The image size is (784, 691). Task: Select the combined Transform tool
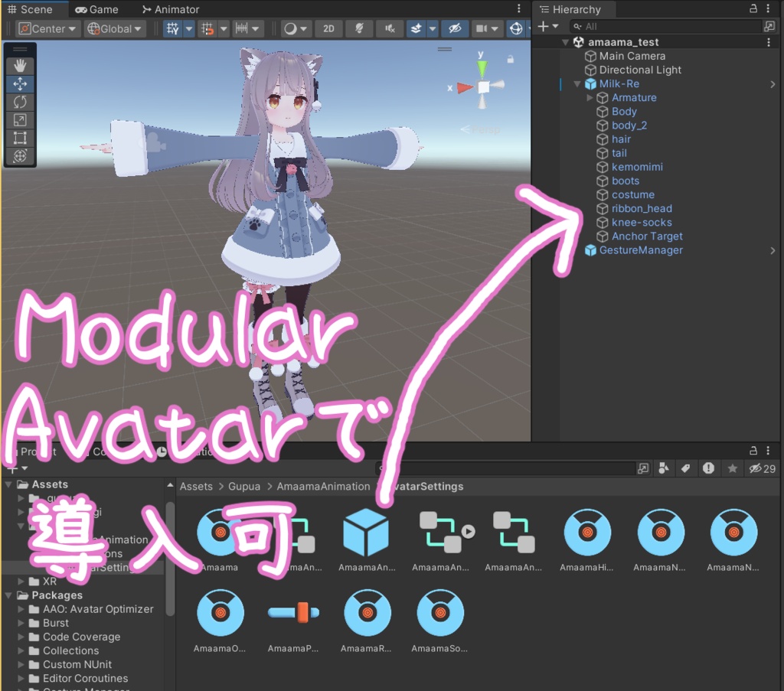(20, 156)
